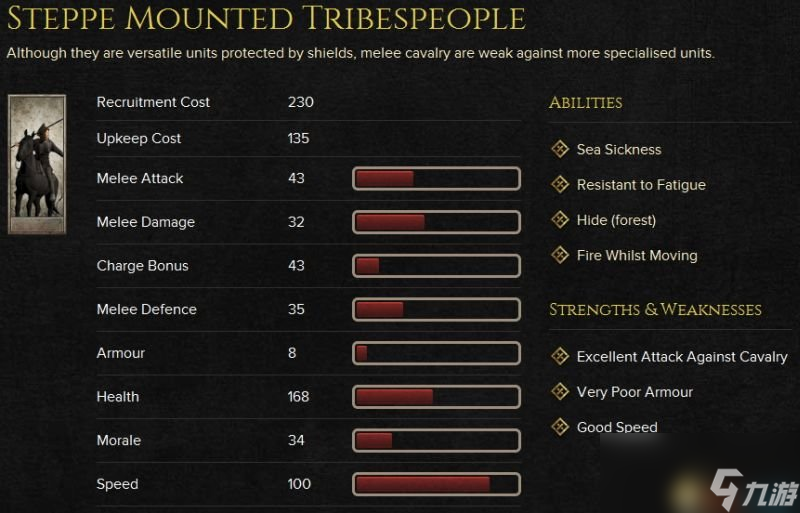Click the diamond icon beside Hide (forest)
The image size is (800, 513).
(x=560, y=219)
